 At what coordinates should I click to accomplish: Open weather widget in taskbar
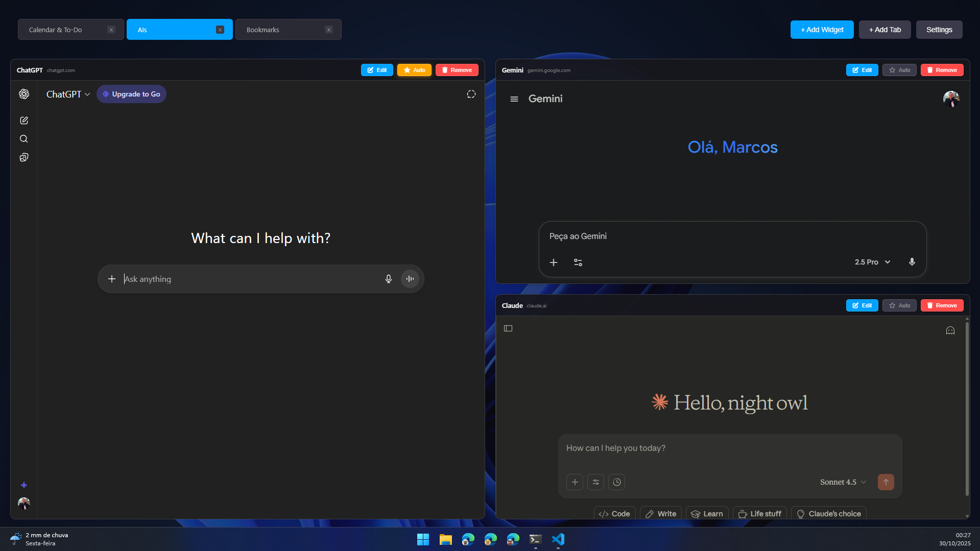point(39,539)
